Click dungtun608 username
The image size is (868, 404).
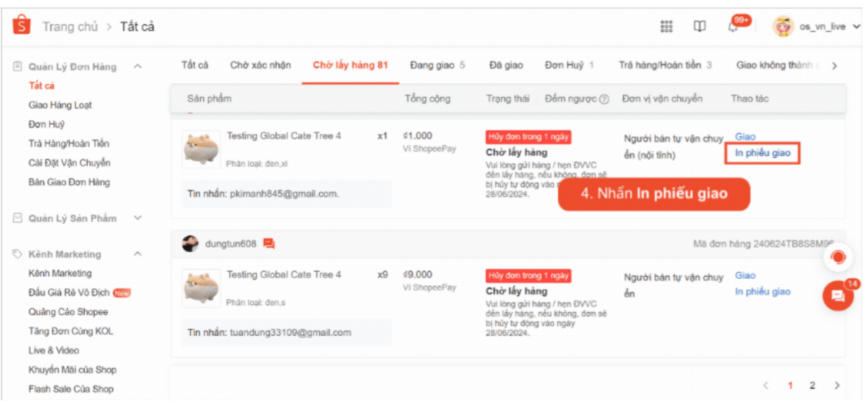pos(231,244)
